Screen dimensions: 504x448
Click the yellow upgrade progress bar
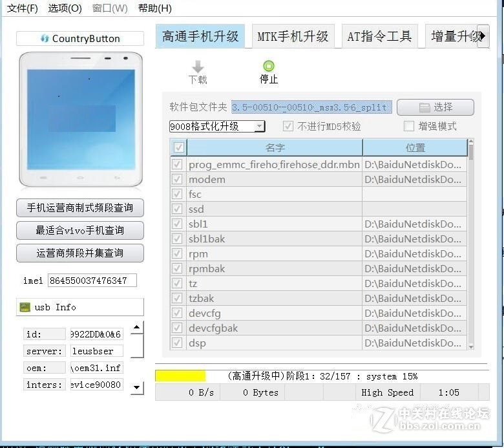tap(180, 376)
